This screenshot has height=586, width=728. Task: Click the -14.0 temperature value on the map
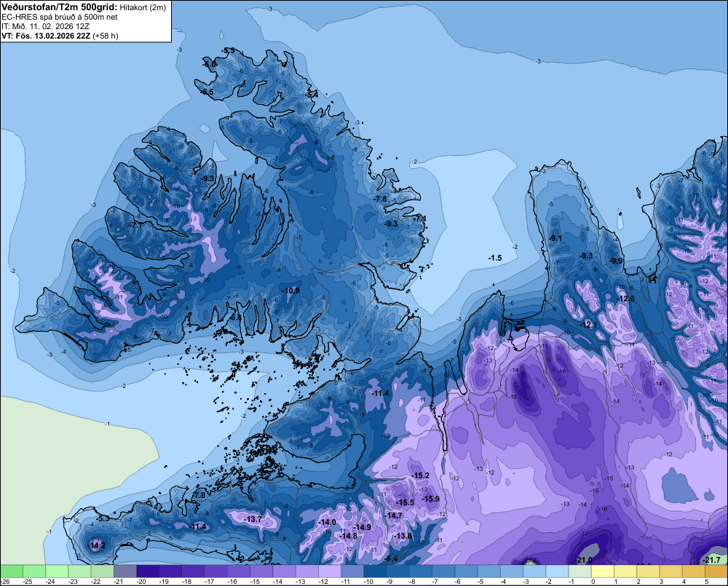click(x=327, y=522)
